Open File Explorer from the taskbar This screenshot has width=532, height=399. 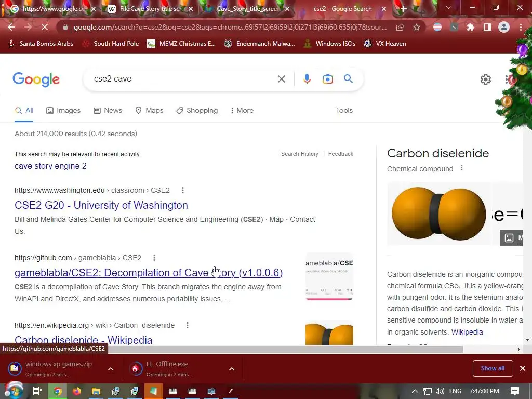[x=96, y=391]
